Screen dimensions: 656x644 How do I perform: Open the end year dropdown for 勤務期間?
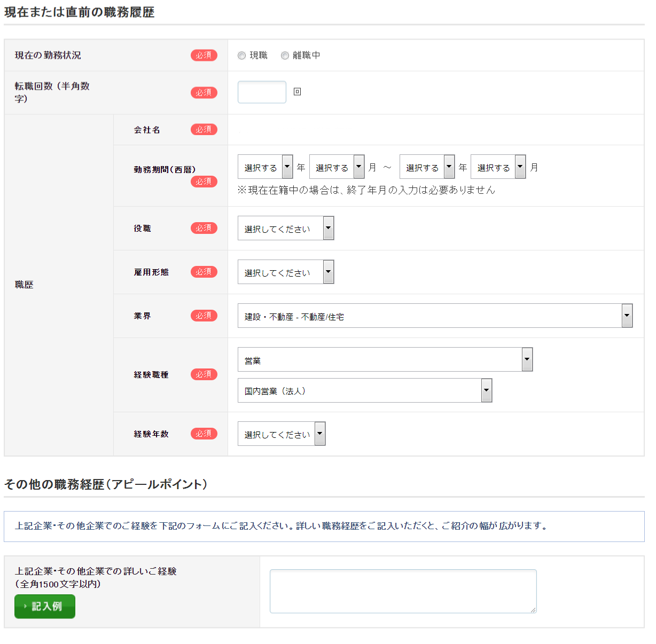(427, 167)
